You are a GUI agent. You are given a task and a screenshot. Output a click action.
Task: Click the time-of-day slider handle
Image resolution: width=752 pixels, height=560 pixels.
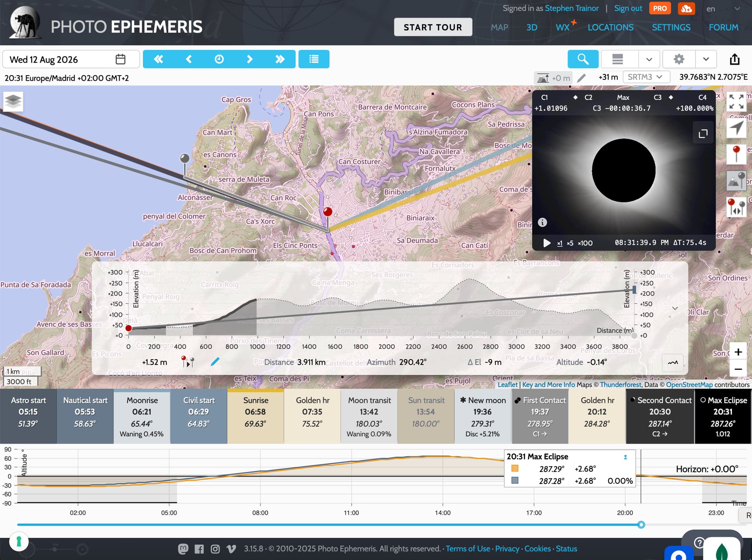point(641,525)
